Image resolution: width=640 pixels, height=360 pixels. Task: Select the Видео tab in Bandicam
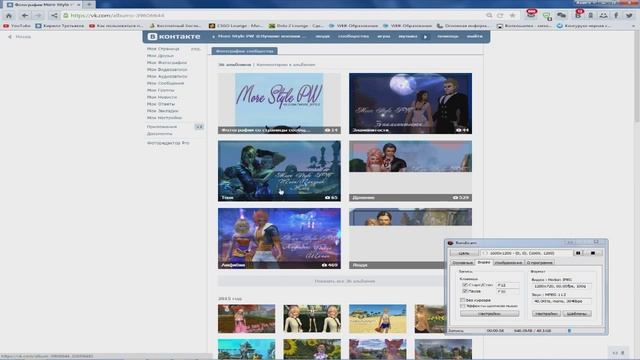[x=484, y=262]
